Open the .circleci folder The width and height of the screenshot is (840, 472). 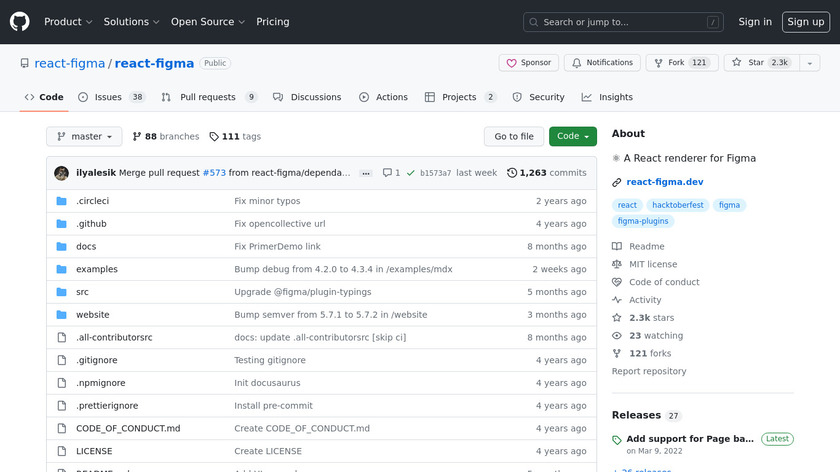[x=92, y=201]
